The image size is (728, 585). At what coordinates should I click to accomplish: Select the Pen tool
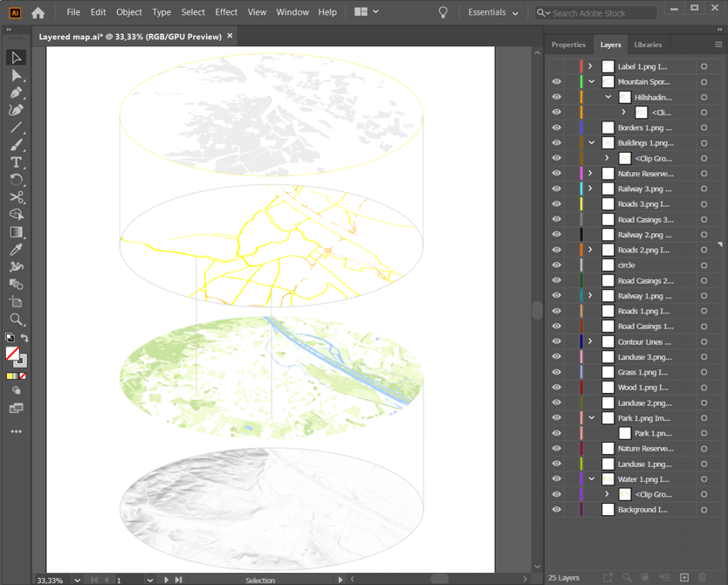(x=16, y=93)
